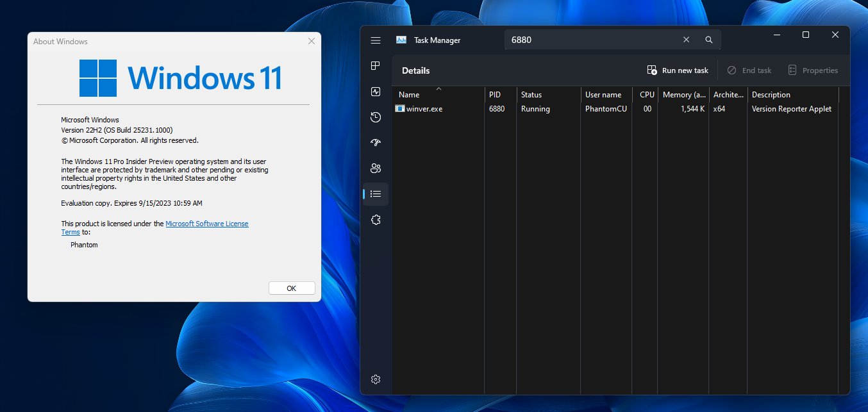Click OK in About Windows dialog
This screenshot has width=868, height=412.
point(292,288)
